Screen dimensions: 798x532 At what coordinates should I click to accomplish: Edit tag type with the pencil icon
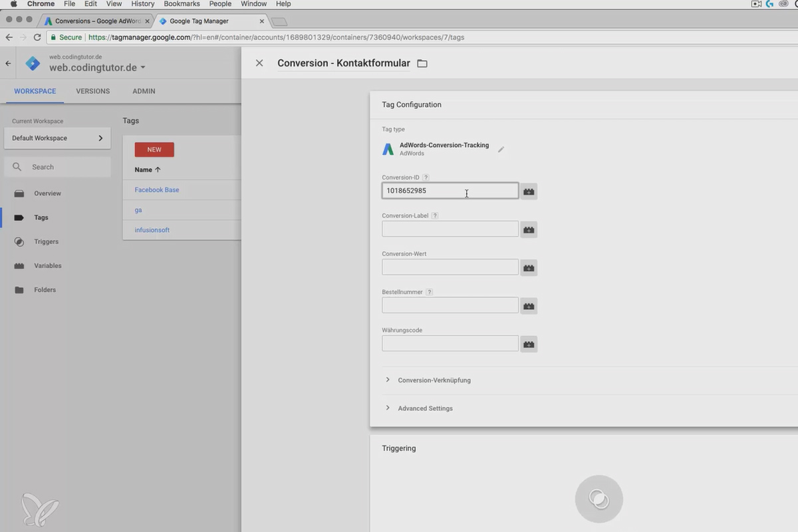point(501,150)
